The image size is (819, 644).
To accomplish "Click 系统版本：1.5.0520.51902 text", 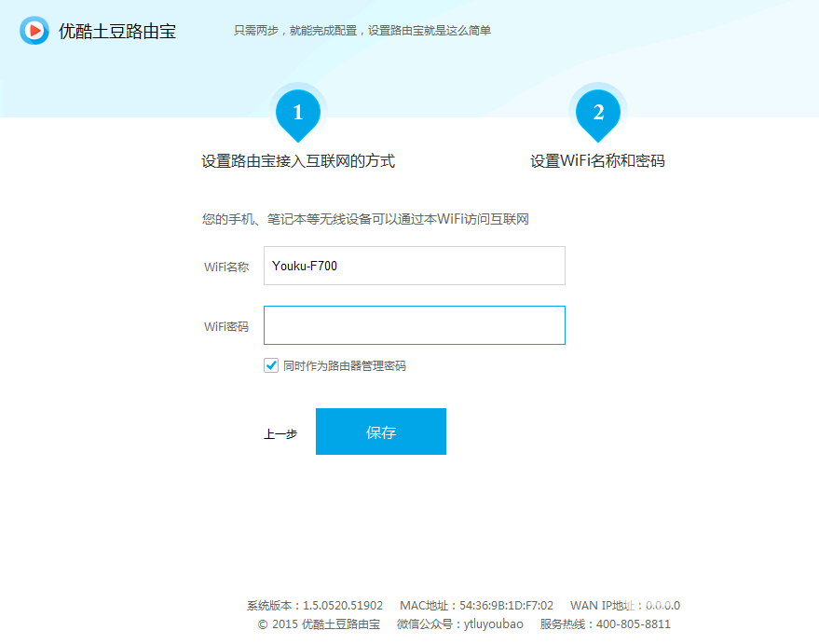I will pyautogui.click(x=315, y=606).
